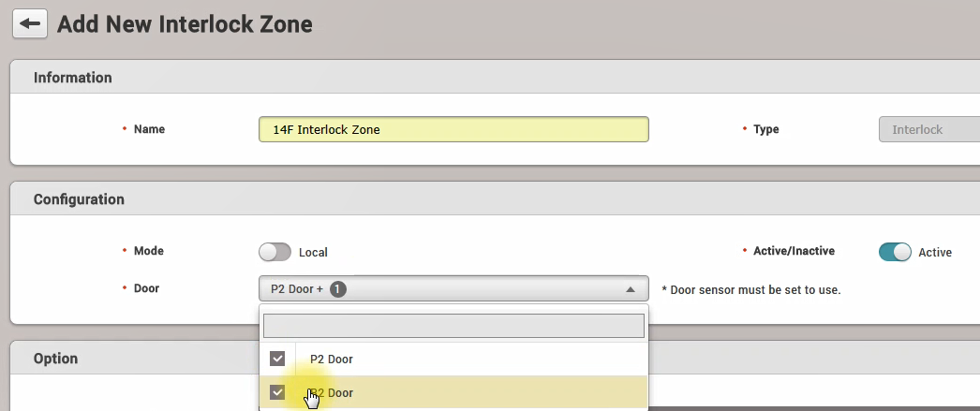Toggle the Mode switch

click(275, 252)
